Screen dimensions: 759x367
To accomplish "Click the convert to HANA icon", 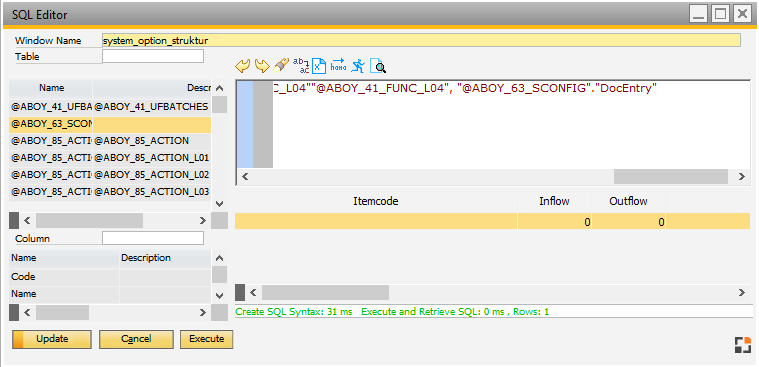I will point(338,65).
